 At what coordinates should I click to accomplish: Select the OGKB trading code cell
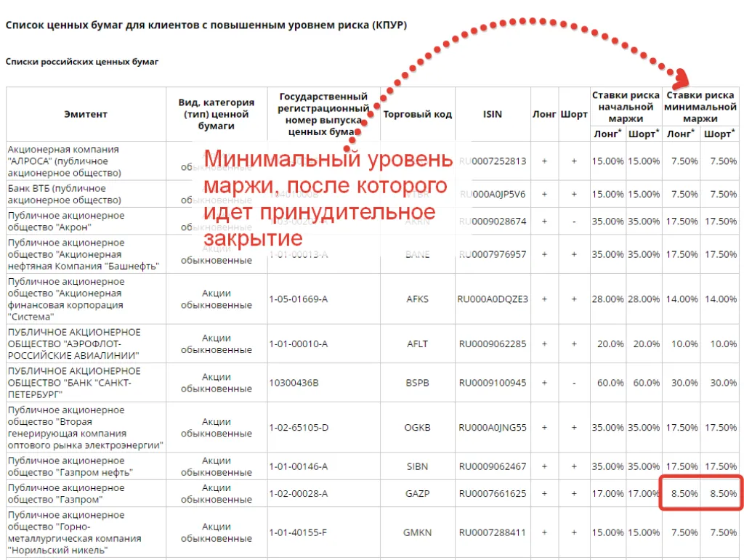(418, 428)
